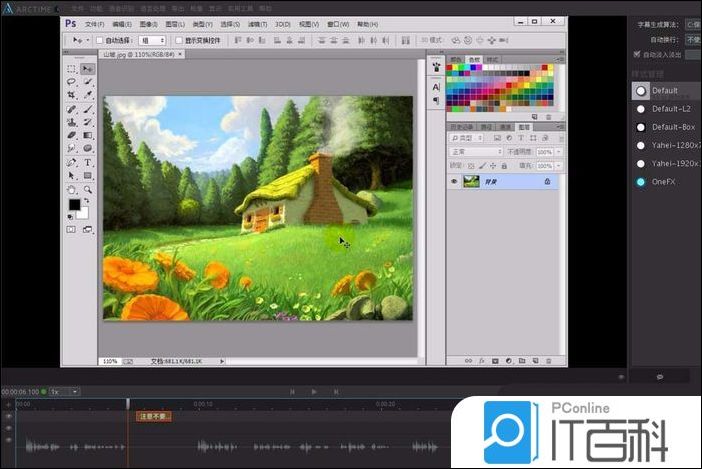Viewport: 702px width, 469px height.
Task: Open the auto-select 组 dropdown
Action: [152, 40]
